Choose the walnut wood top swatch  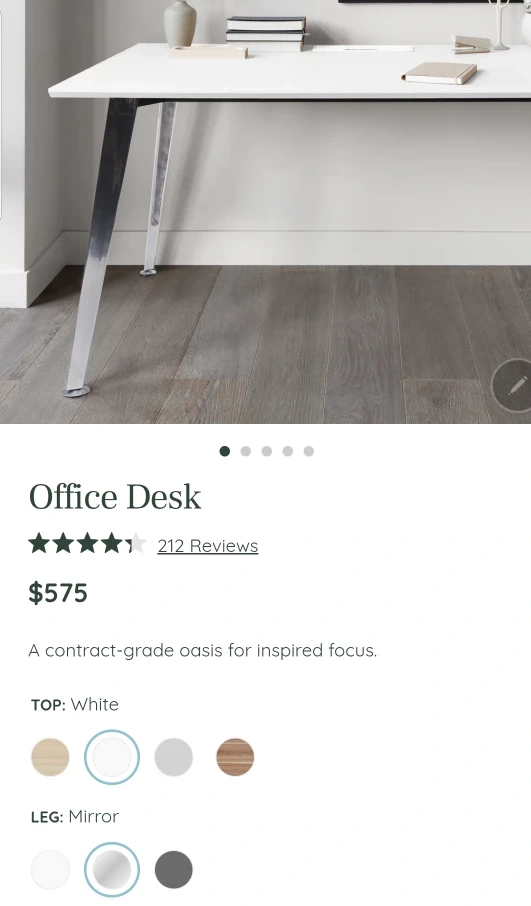click(235, 757)
